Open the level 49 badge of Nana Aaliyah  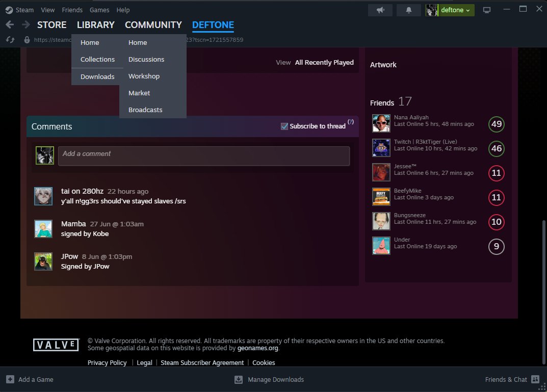point(496,124)
